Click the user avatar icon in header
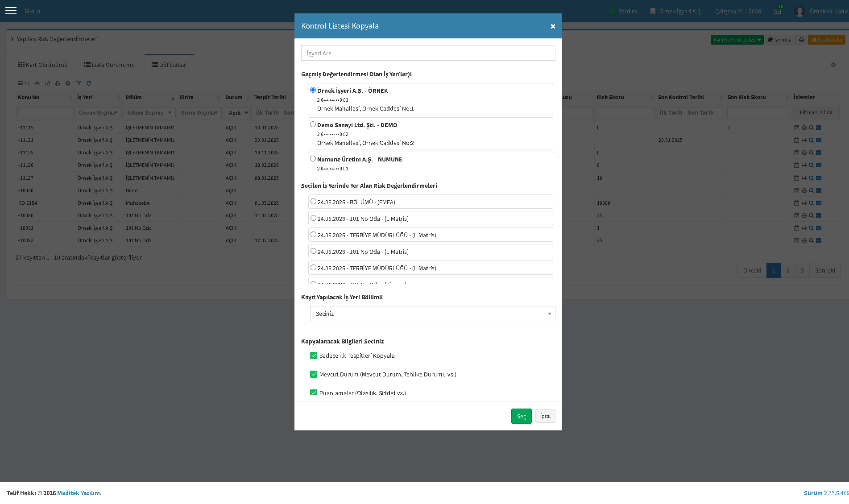Viewport: 849px width, 504px height. pyautogui.click(x=799, y=11)
